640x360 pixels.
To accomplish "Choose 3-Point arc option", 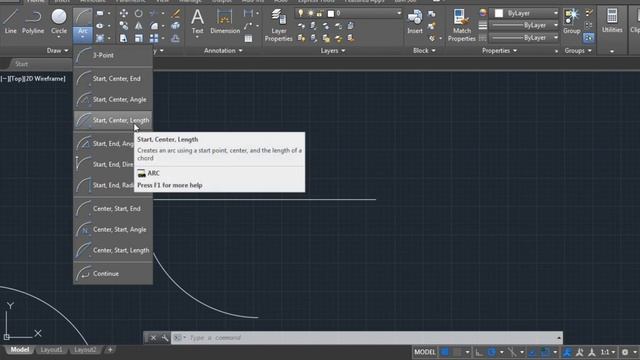I will [113, 55].
